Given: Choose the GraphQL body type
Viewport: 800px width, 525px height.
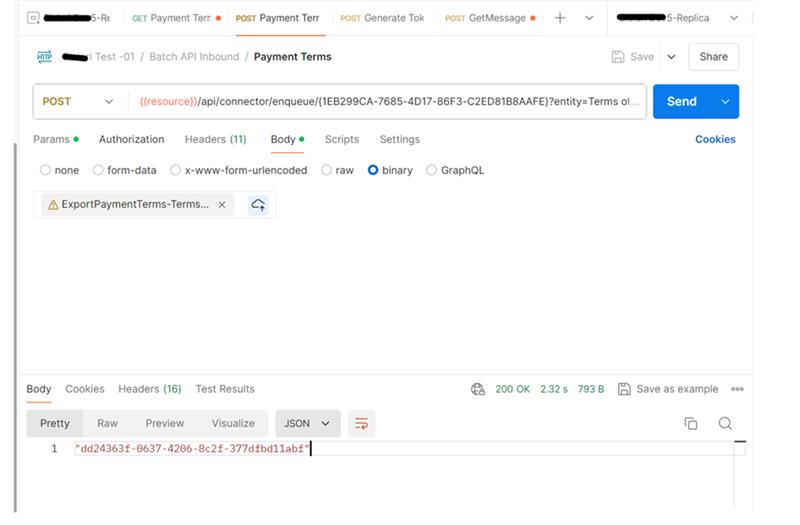Looking at the screenshot, I should (432, 170).
